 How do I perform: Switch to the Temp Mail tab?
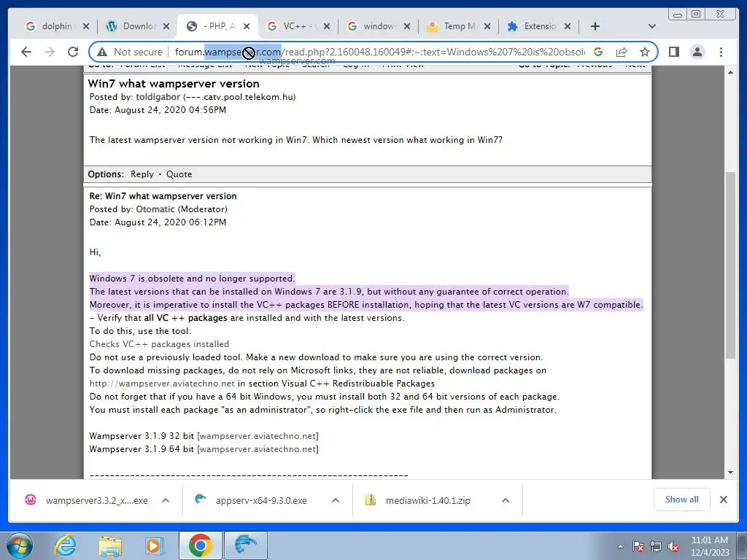[x=452, y=26]
